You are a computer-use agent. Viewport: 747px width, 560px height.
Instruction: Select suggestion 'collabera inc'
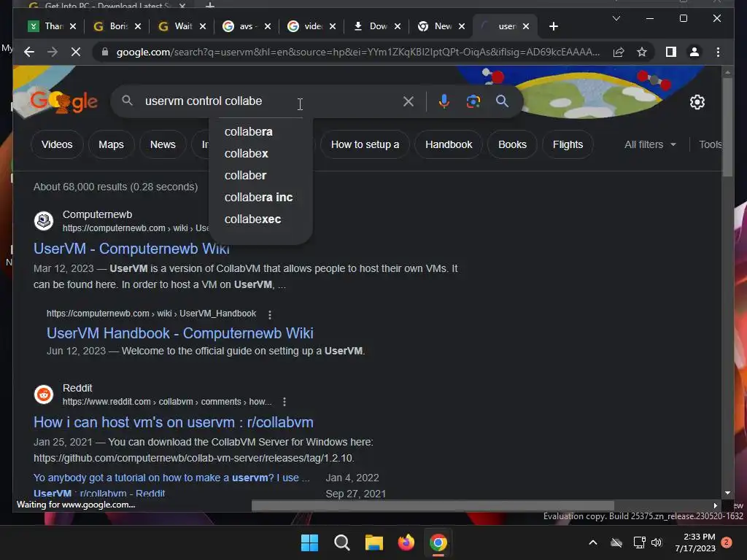point(258,197)
